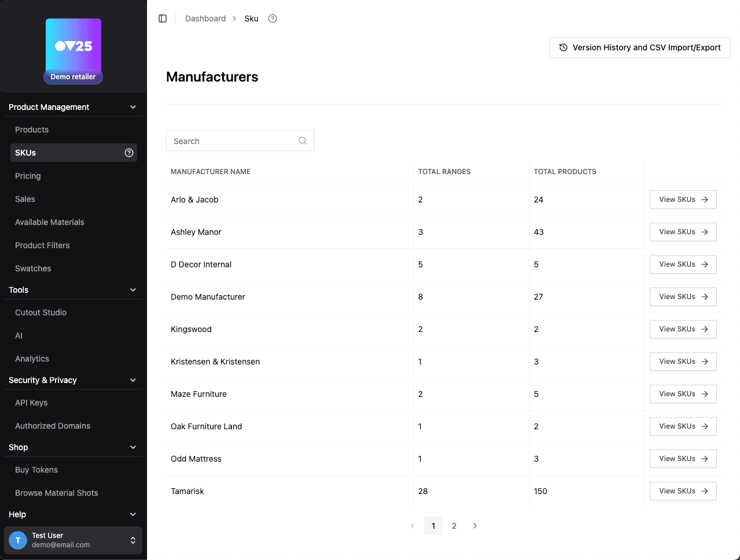Click the next page chevron
Screen dimensions: 740x560
coord(475,526)
